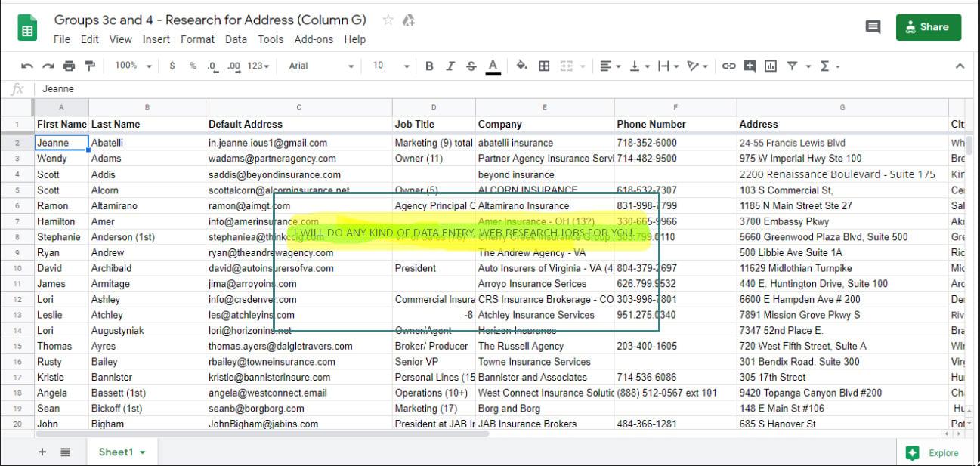Image resolution: width=980 pixels, height=466 pixels.
Task: Open the Data menu
Action: point(236,39)
